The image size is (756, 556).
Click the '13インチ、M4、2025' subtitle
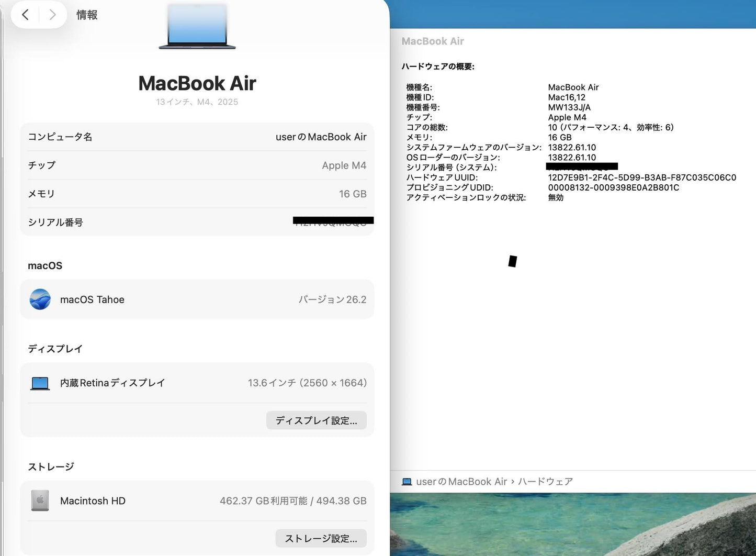197,102
